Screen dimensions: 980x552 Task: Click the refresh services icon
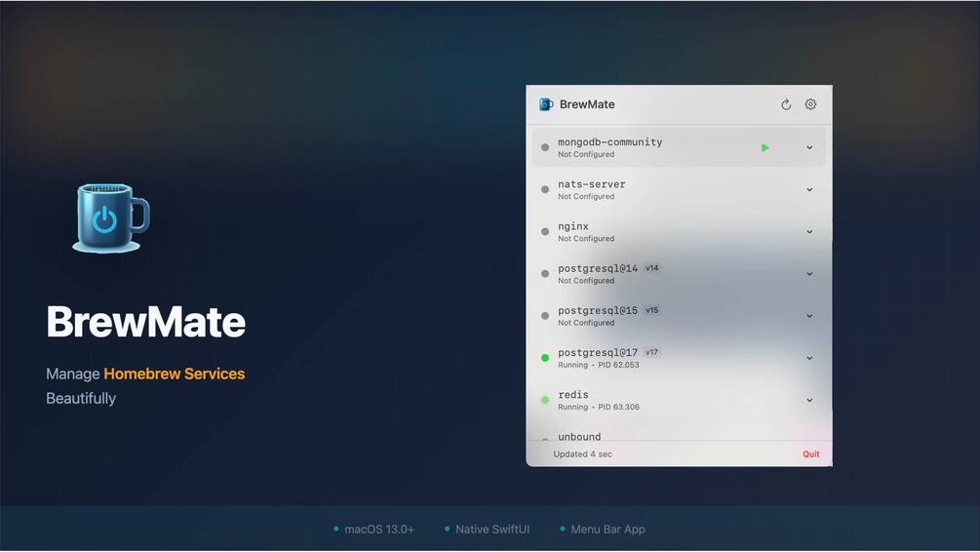786,104
